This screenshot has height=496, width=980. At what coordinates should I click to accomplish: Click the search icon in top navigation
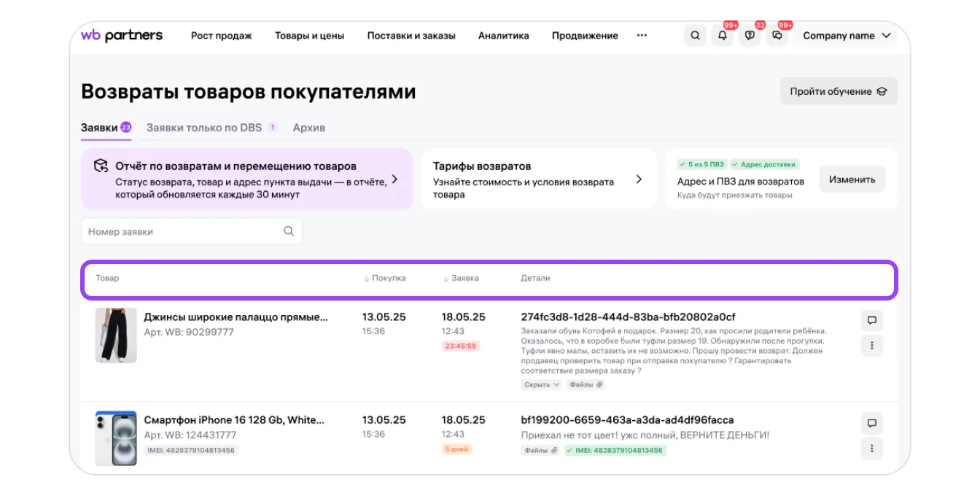pos(695,36)
